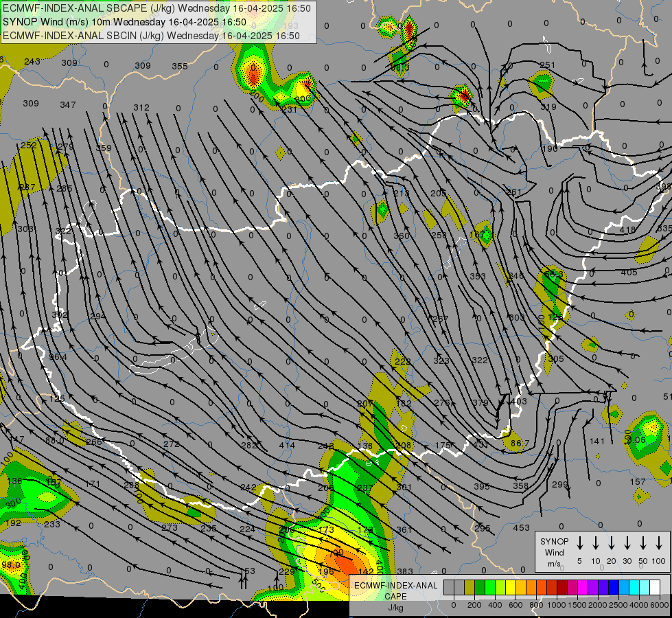Screen dimensions: 672x618
Task: Click the 600 tick label in CAPE legend
Action: (x=515, y=605)
